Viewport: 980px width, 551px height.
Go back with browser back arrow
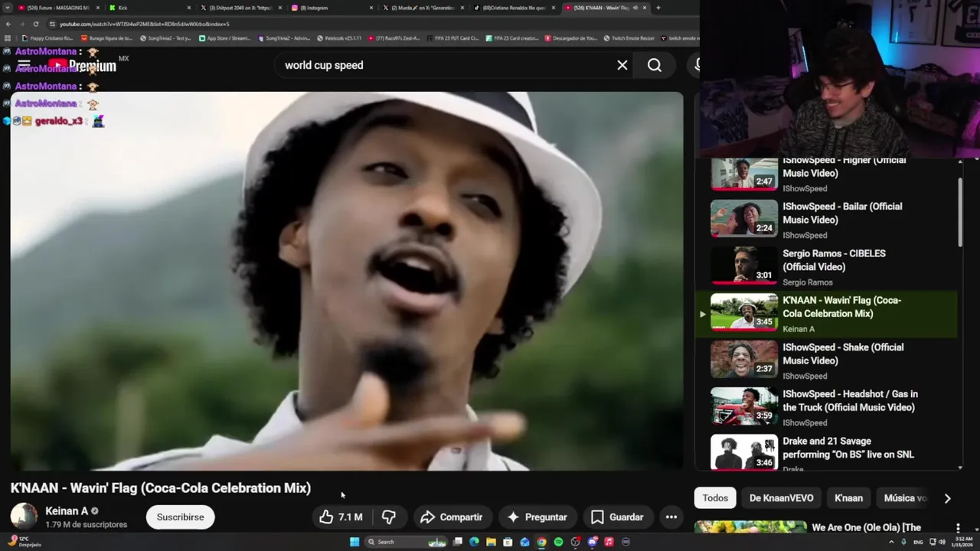coord(8,24)
